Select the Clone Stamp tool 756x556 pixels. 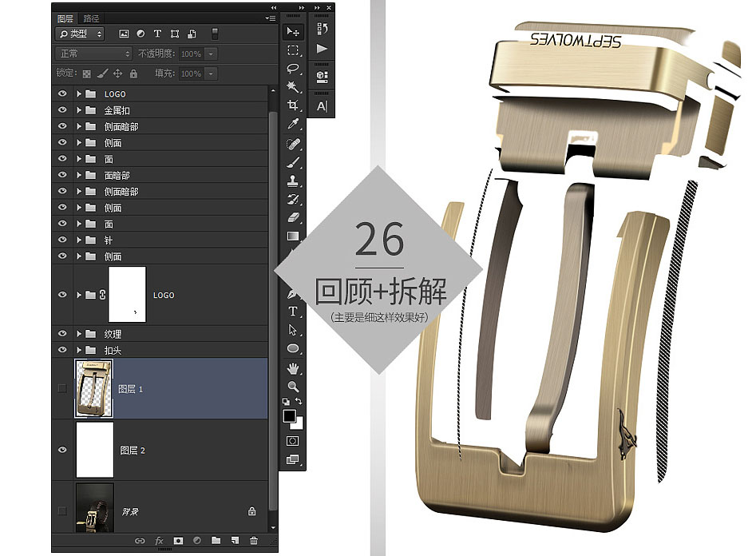click(x=293, y=181)
